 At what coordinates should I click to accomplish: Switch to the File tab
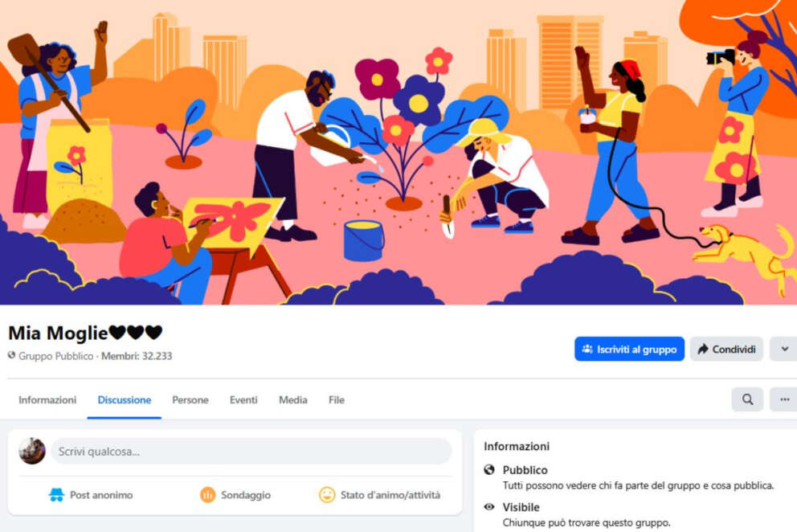pyautogui.click(x=337, y=399)
